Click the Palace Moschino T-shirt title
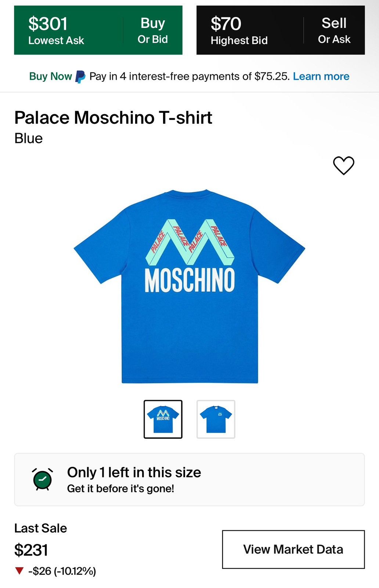 tap(113, 118)
